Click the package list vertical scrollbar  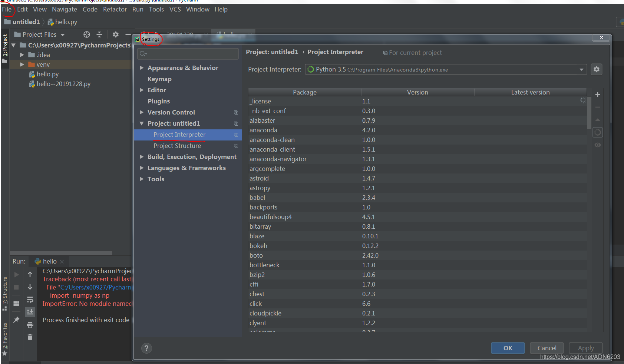point(589,113)
